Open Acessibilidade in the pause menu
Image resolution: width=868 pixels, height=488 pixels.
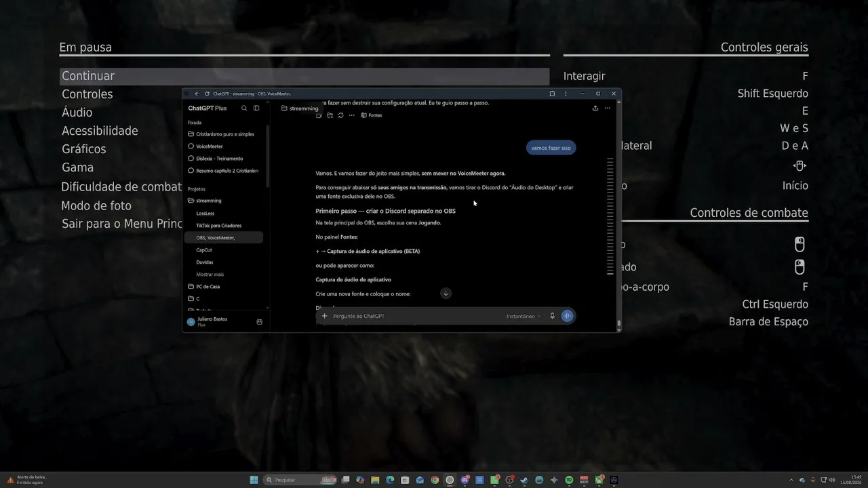[x=100, y=131]
